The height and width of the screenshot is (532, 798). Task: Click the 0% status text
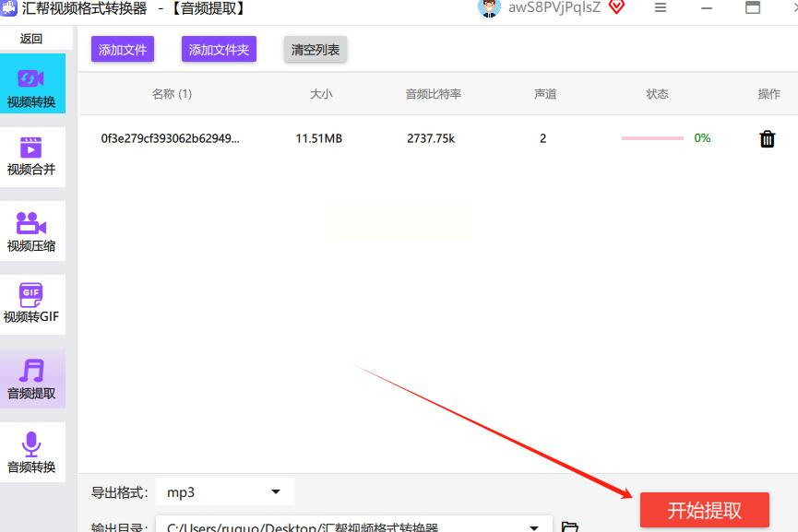(x=702, y=137)
